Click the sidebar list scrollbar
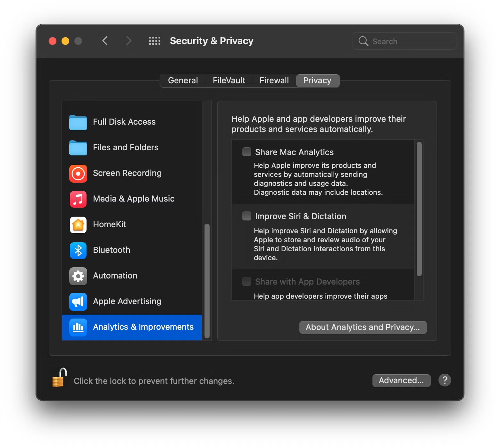The width and height of the screenshot is (500, 448). coord(207,281)
